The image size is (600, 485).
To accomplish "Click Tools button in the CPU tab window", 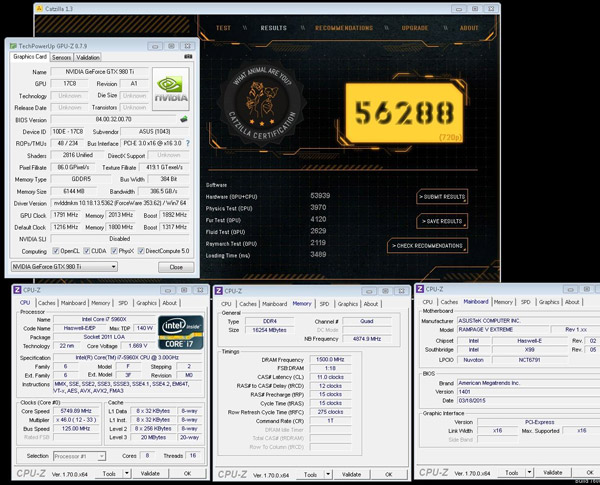I will pos(109,474).
